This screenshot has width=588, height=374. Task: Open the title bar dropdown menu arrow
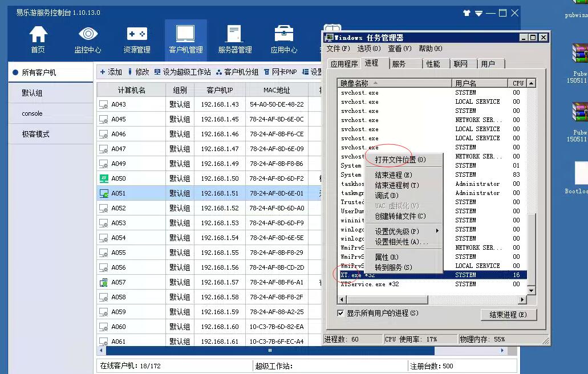click(x=479, y=14)
